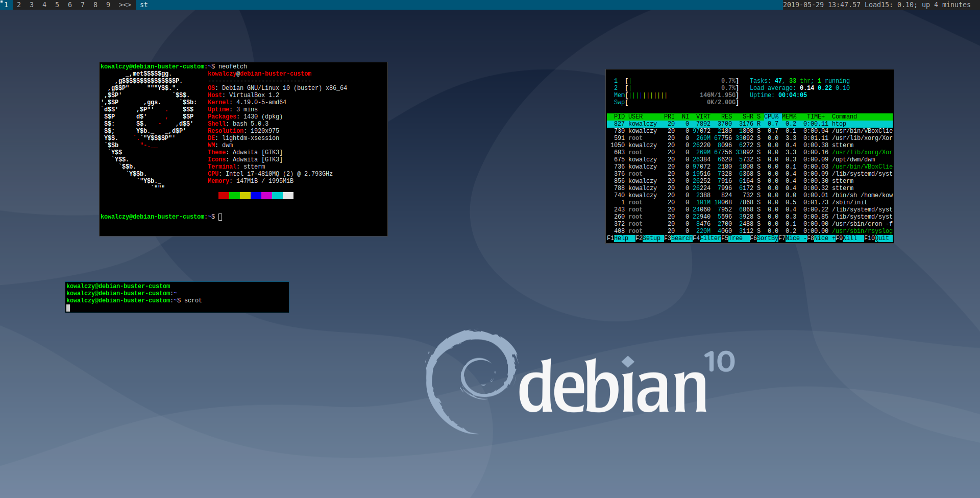This screenshot has height=498, width=980.
Task: Click the Tasks count line in htop
Action: click(x=800, y=81)
